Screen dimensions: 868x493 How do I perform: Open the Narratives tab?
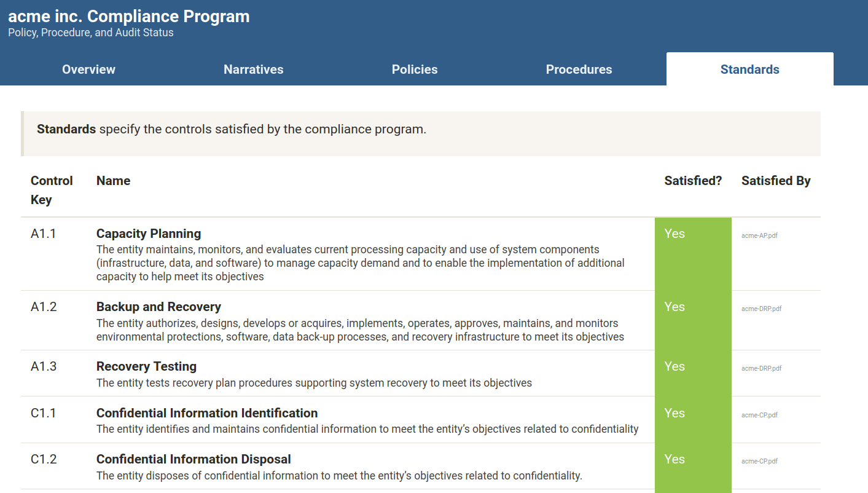coord(253,69)
